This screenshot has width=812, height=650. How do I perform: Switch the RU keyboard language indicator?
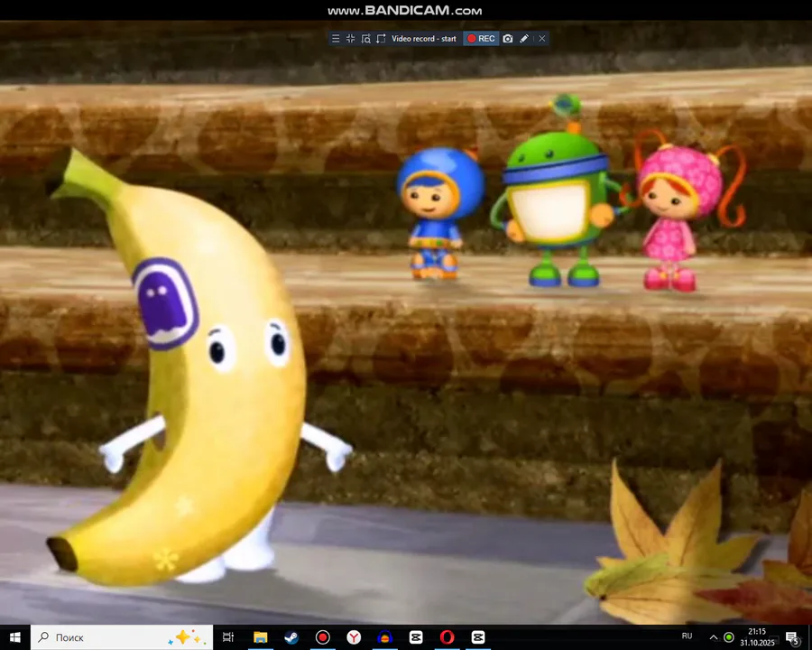(x=687, y=636)
